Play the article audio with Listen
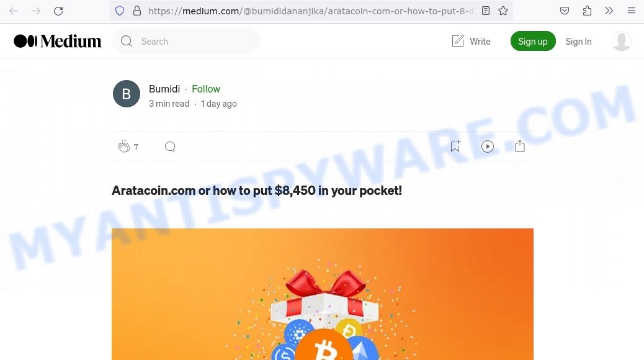Image resolution: width=644 pixels, height=360 pixels. click(x=488, y=146)
